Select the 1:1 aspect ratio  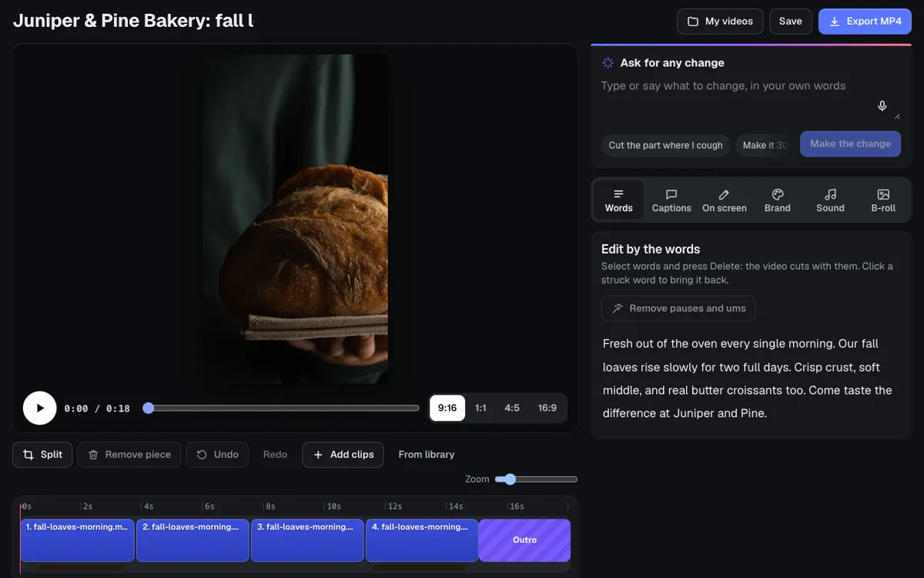[x=480, y=408]
